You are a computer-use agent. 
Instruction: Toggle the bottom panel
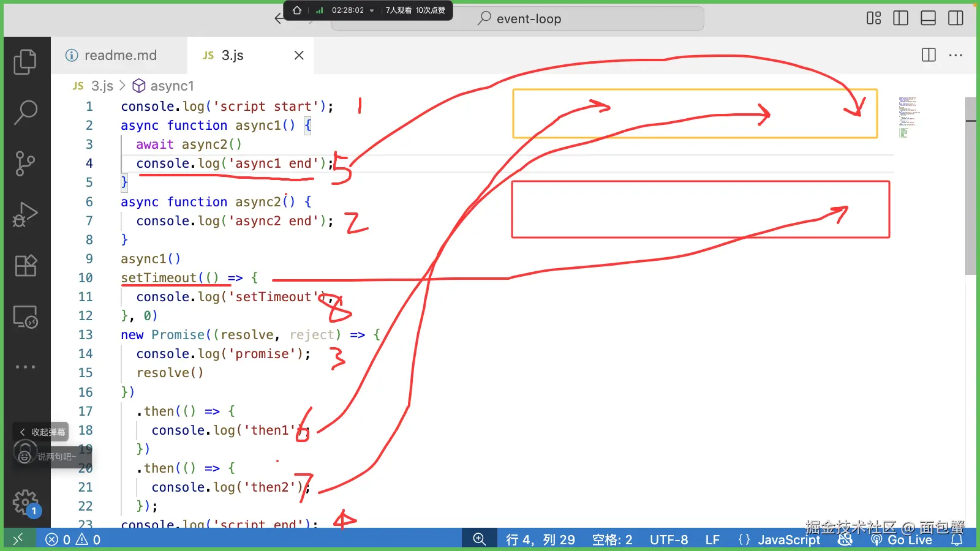click(x=929, y=18)
